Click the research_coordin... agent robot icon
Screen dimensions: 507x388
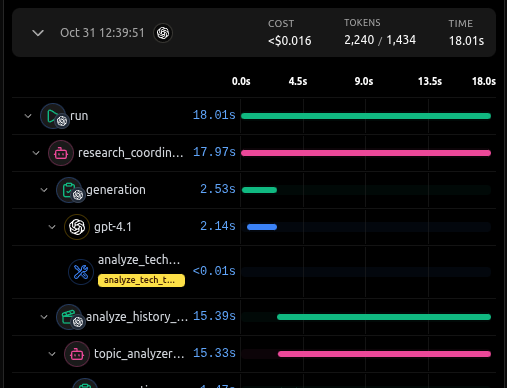(x=61, y=153)
